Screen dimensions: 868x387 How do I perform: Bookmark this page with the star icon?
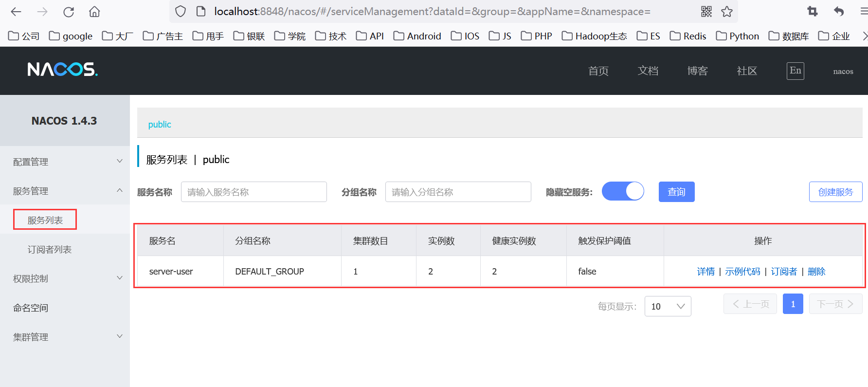click(x=727, y=12)
